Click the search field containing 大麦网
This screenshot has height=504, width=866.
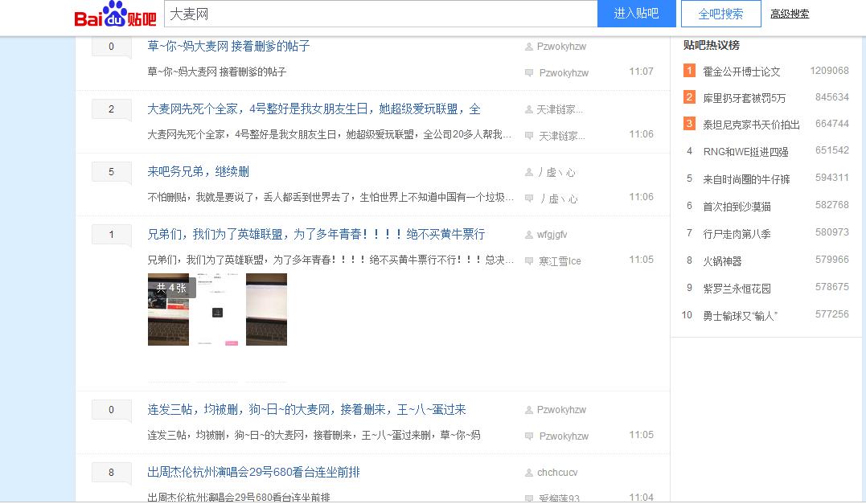[380, 14]
